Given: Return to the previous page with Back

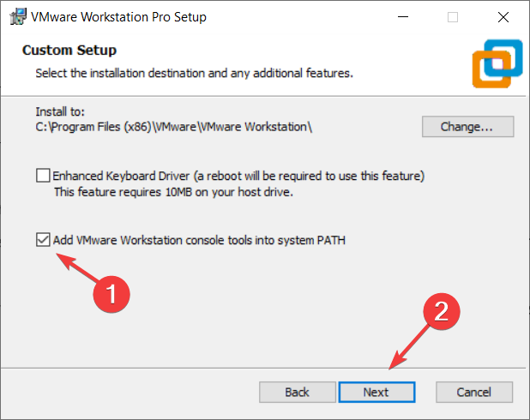Looking at the screenshot, I should tap(298, 393).
